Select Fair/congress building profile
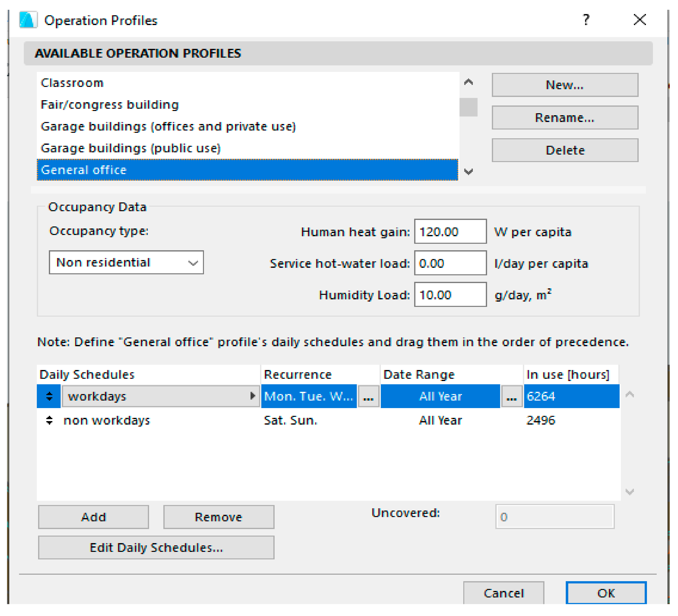Image resolution: width=678 pixels, height=616 pixels. tap(110, 104)
